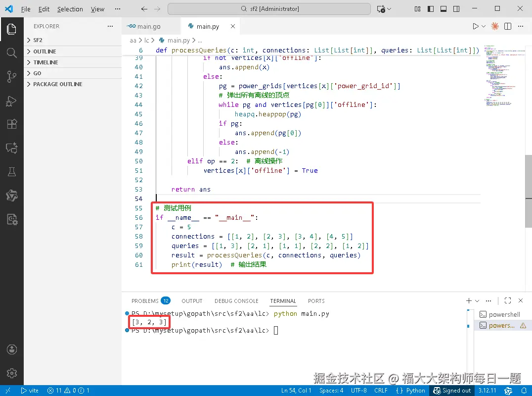Create a new terminal with plus icon
Screen dimensions: 532x396
point(469,300)
